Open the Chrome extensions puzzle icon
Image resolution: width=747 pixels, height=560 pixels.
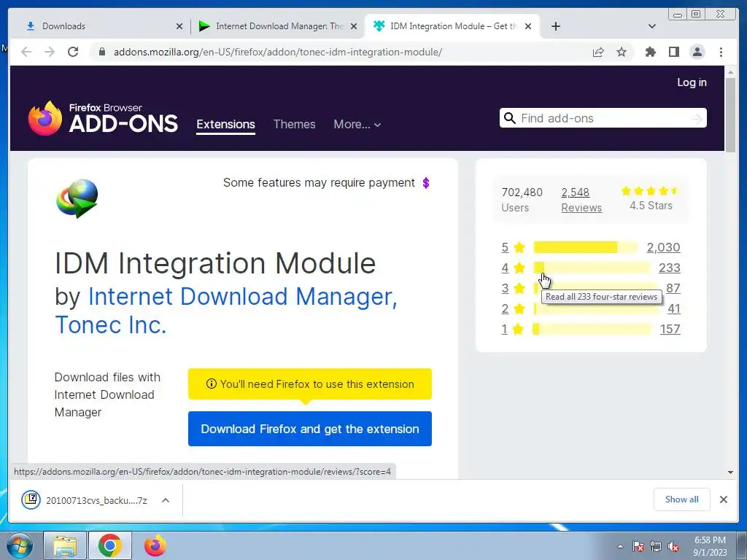[650, 52]
